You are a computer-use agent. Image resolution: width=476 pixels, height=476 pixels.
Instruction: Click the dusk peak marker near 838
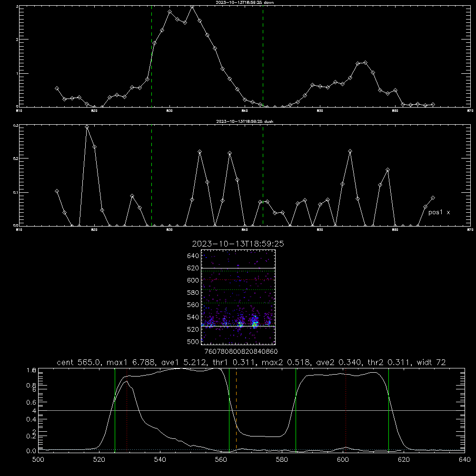click(230, 153)
